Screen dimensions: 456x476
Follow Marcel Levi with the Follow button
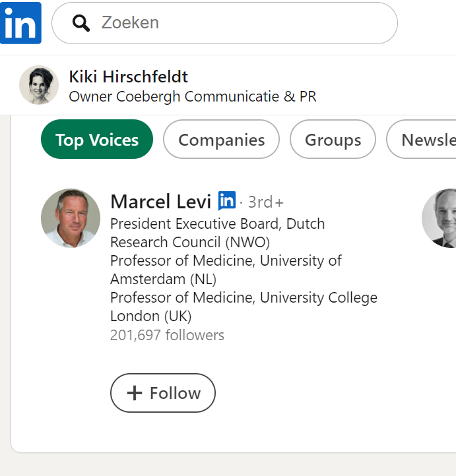[163, 393]
